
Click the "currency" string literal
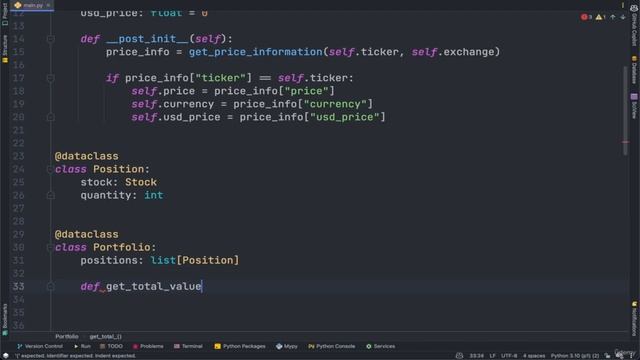click(335, 104)
